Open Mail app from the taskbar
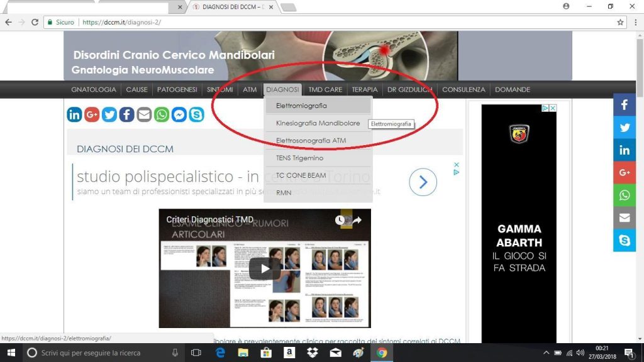Image resolution: width=644 pixels, height=362 pixels. click(x=335, y=353)
